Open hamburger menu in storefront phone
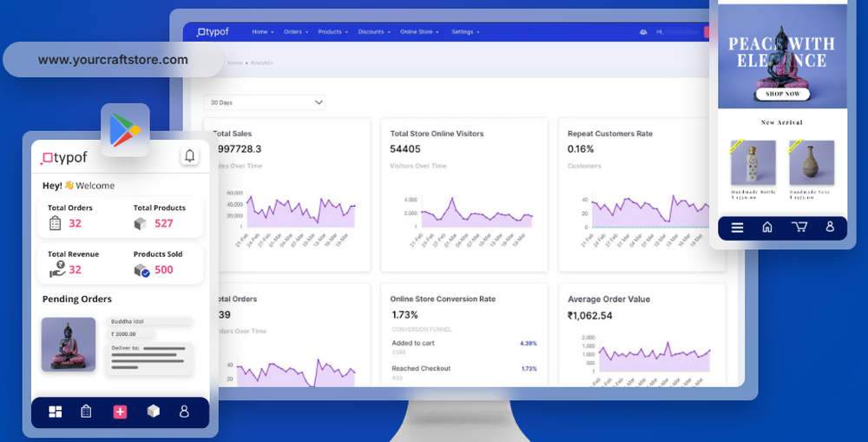This screenshot has height=442, width=868. click(x=737, y=228)
